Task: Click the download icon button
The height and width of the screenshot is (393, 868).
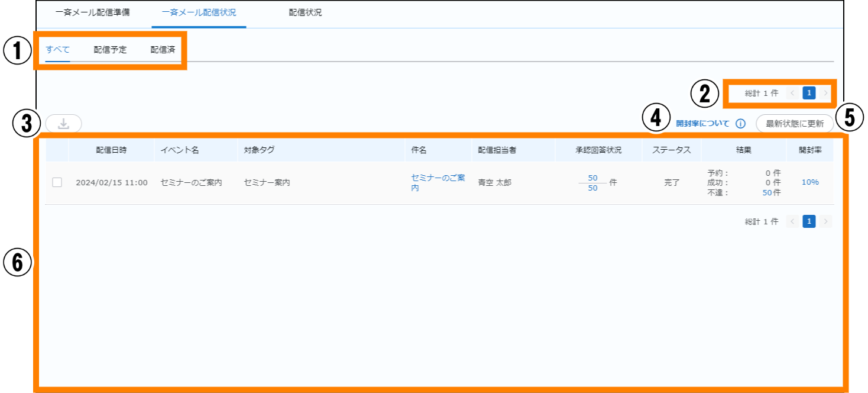Action: click(x=64, y=124)
